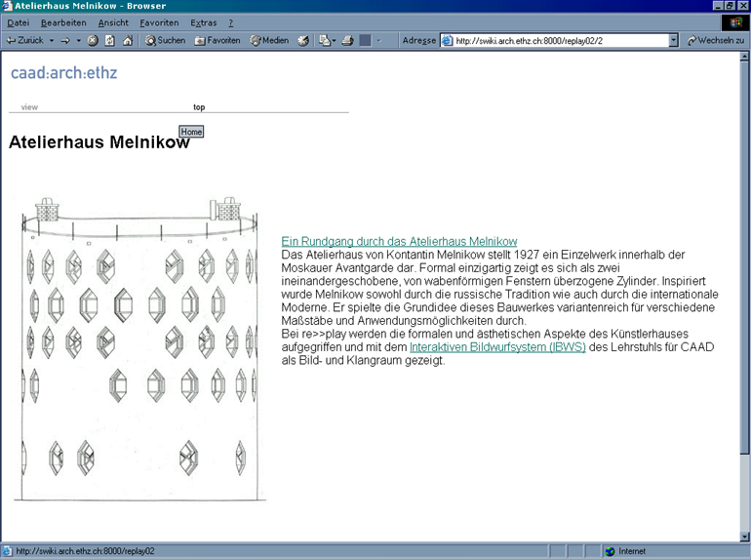Open the Datei menu
Image resolution: width=751 pixels, height=560 pixels.
[18, 22]
